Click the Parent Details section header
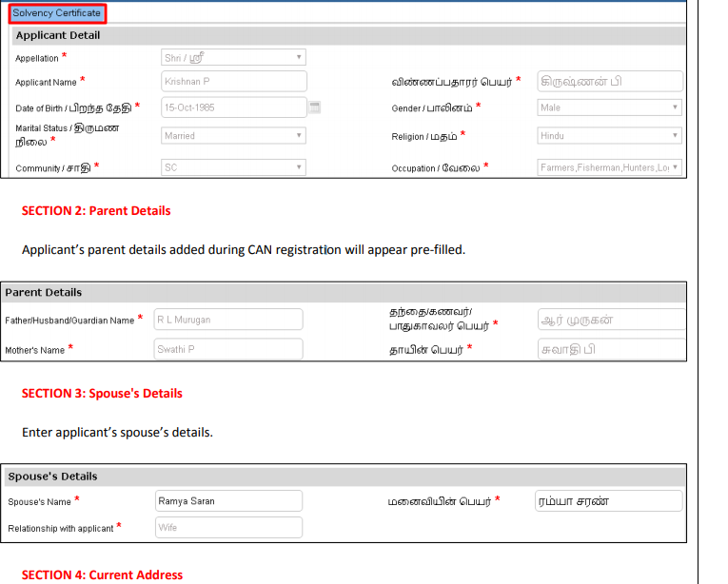This screenshot has height=584, width=728. coord(344,292)
